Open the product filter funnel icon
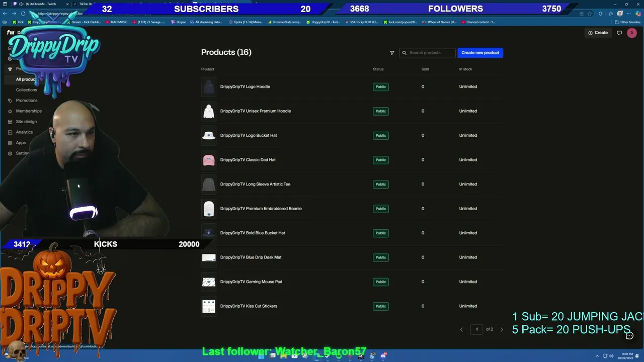The width and height of the screenshot is (644, 362). point(392,53)
